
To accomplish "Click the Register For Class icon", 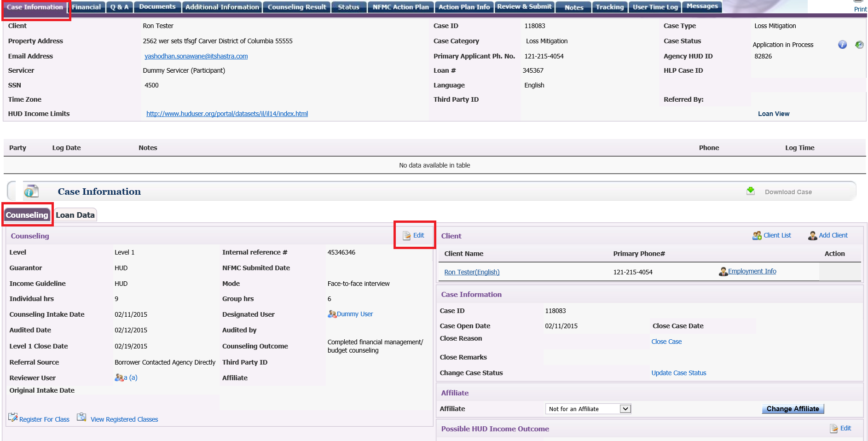I will click(13, 417).
